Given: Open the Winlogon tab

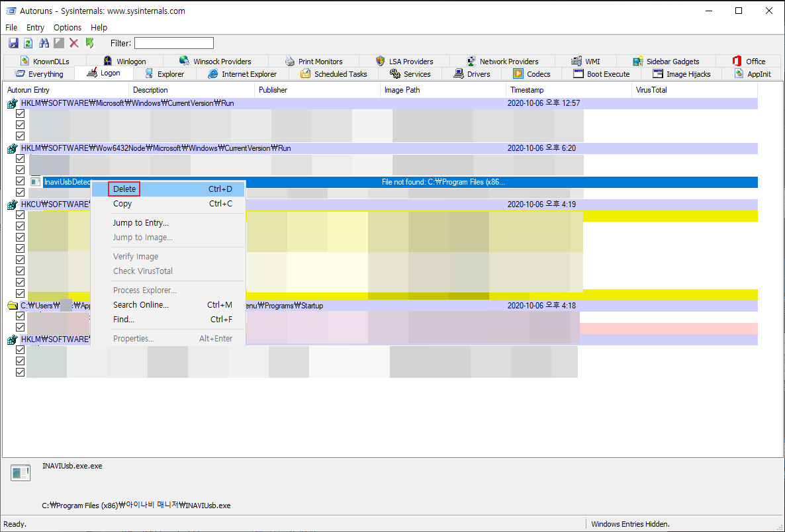Looking at the screenshot, I should tap(124, 61).
